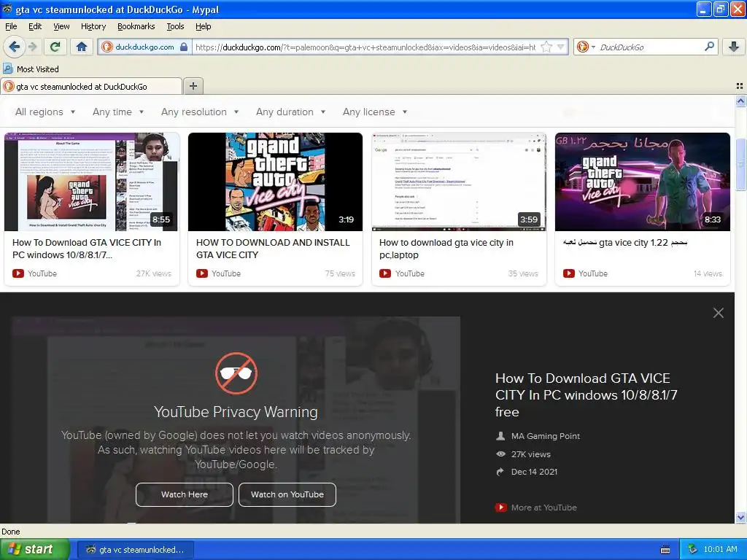Click the 27K views text in the detail panel
Screen dimensions: 747x560
click(x=531, y=454)
